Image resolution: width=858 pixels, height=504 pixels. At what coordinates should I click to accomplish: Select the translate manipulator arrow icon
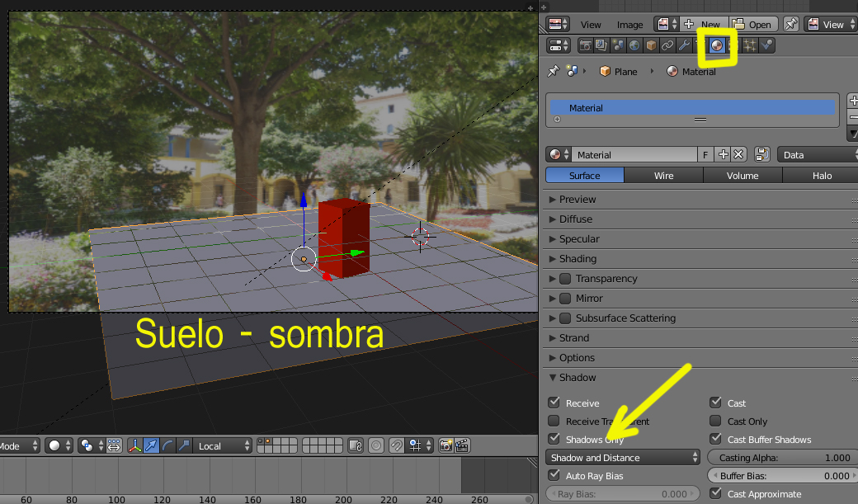pyautogui.click(x=151, y=445)
